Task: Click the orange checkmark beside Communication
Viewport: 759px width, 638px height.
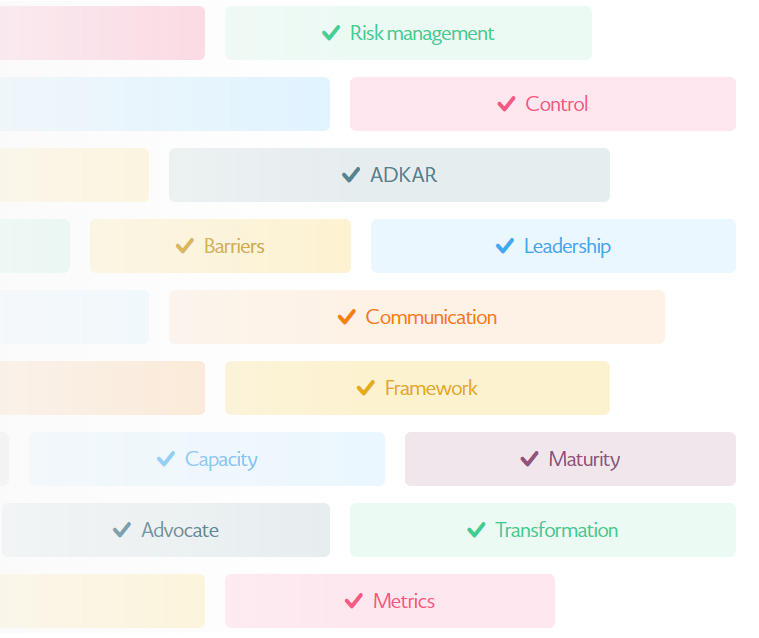Action: coord(347,317)
